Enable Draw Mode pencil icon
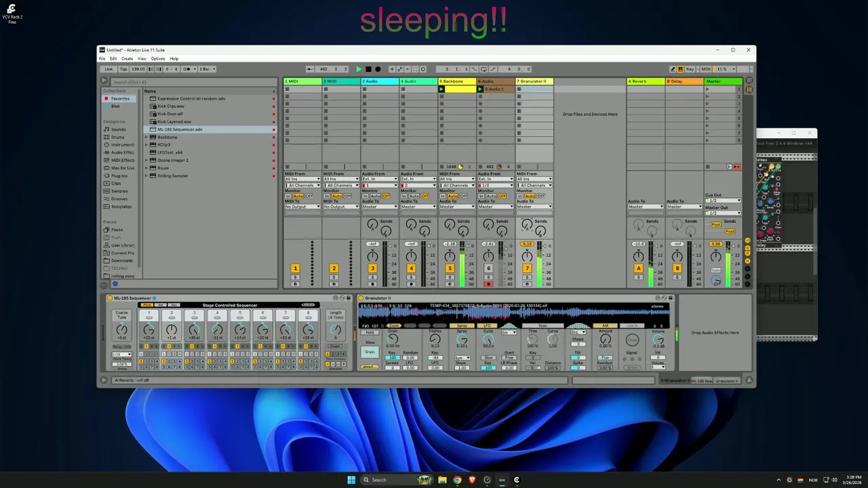Screen dimensions: 868x488 [x=673, y=69]
